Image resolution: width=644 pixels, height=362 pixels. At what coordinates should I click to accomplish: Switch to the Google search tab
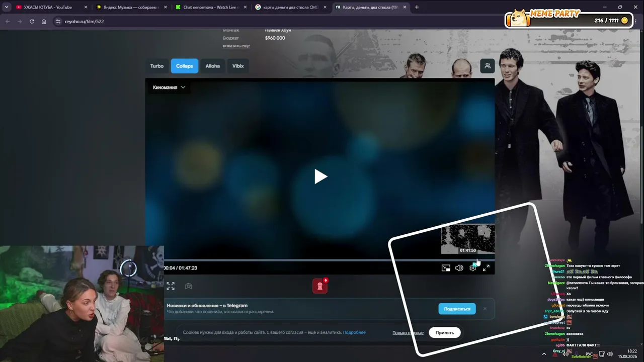coord(291,7)
